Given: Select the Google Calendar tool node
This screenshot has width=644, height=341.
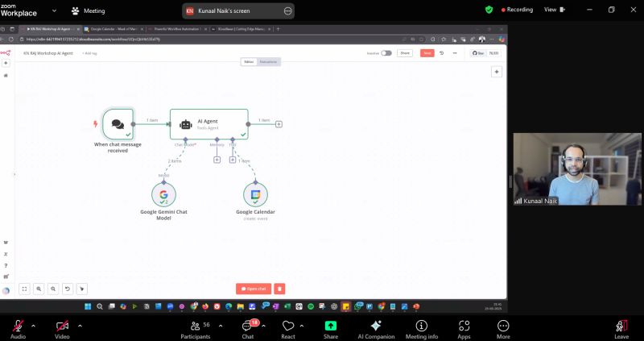Looking at the screenshot, I should [255, 194].
